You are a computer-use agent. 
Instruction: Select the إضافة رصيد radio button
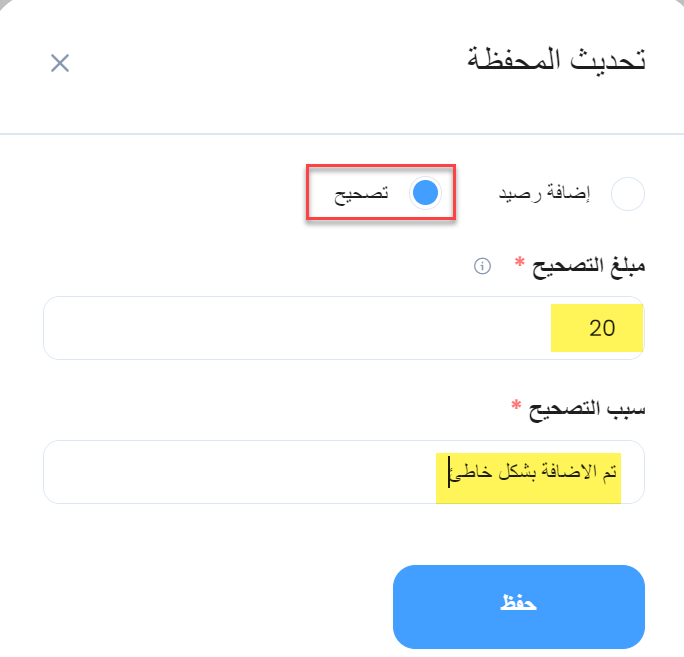coord(628,194)
